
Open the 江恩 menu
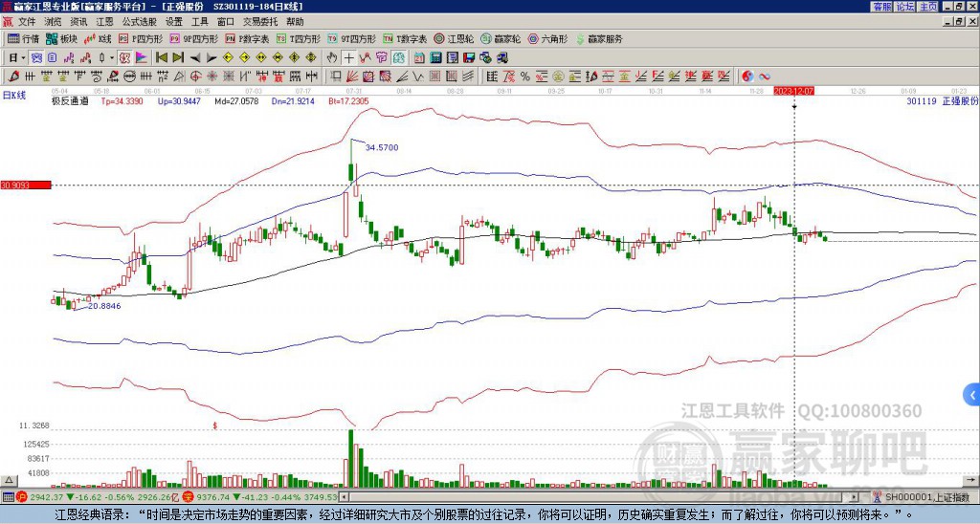pyautogui.click(x=104, y=22)
